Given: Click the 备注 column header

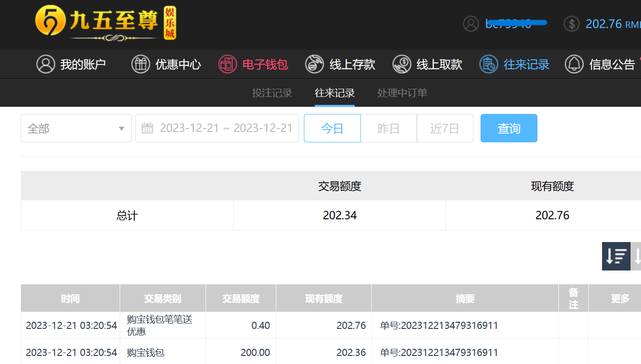Looking at the screenshot, I should tap(574, 299).
